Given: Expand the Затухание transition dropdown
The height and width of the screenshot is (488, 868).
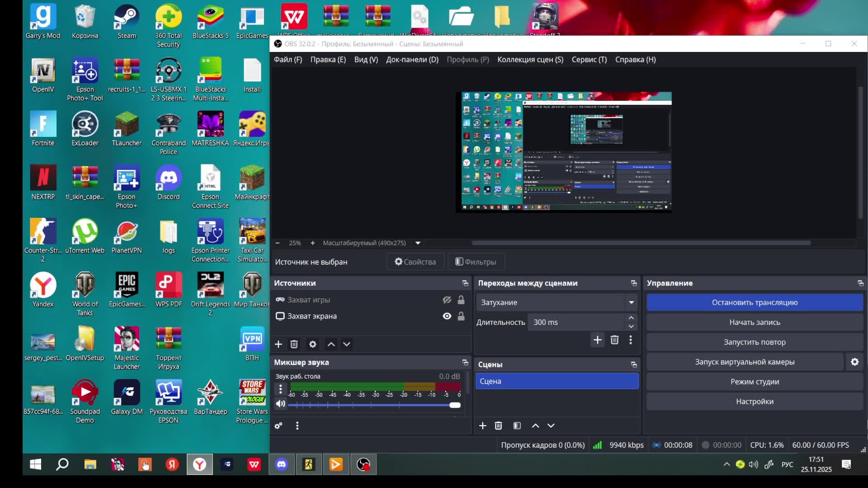Looking at the screenshot, I should pyautogui.click(x=631, y=302).
